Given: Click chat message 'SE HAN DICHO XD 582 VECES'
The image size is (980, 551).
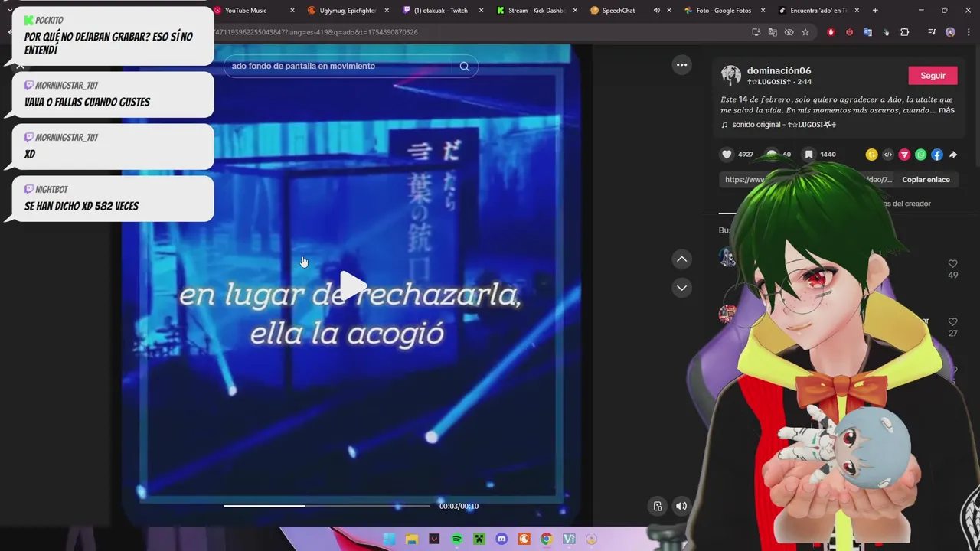Looking at the screenshot, I should [x=81, y=207].
